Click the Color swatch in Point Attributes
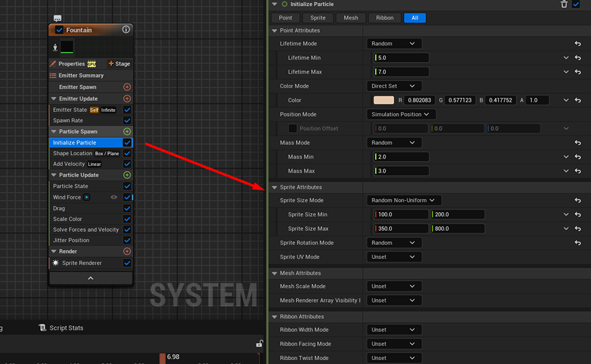This screenshot has width=591, height=364. click(383, 100)
